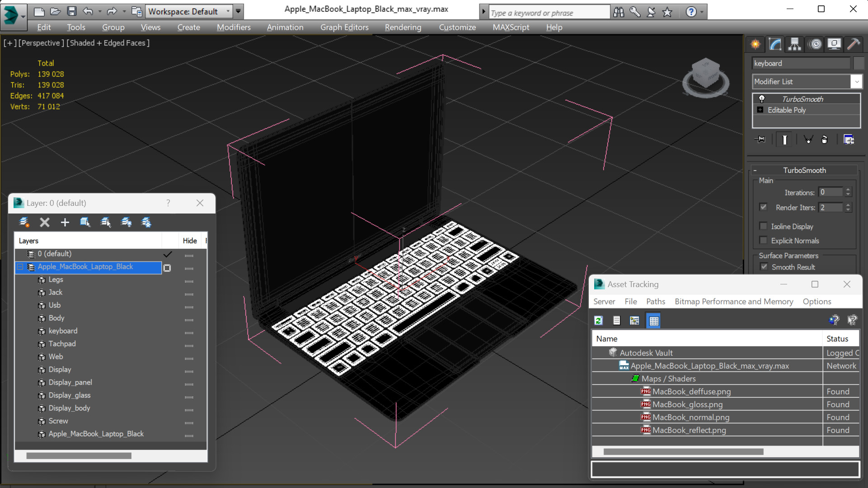Toggle hide for the Body layer object
This screenshot has width=868, height=488.
[189, 320]
